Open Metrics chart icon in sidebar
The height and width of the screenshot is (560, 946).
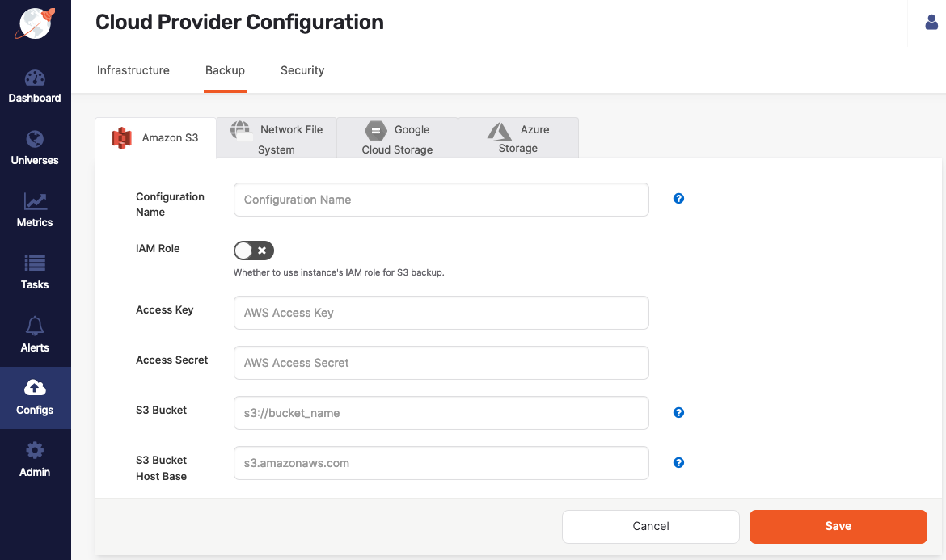35,201
